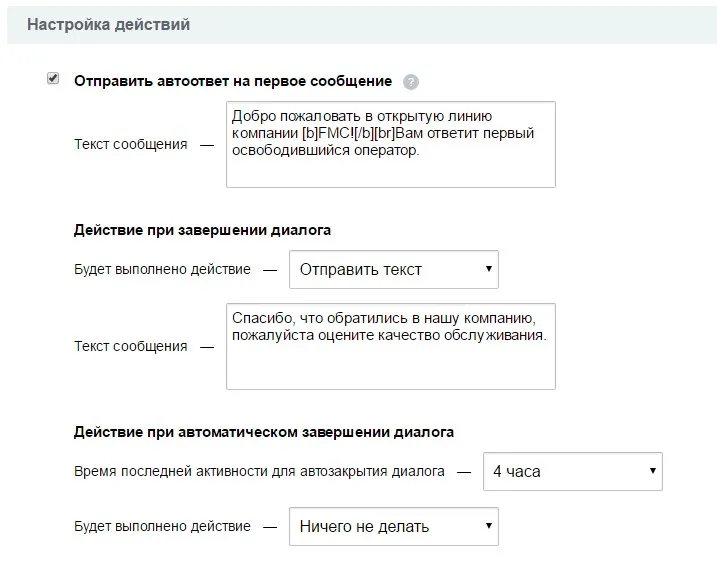Click the heading 'Действие при завершении диалога'
Image resolution: width=717 pixels, height=568 pixels.
pyautogui.click(x=202, y=230)
